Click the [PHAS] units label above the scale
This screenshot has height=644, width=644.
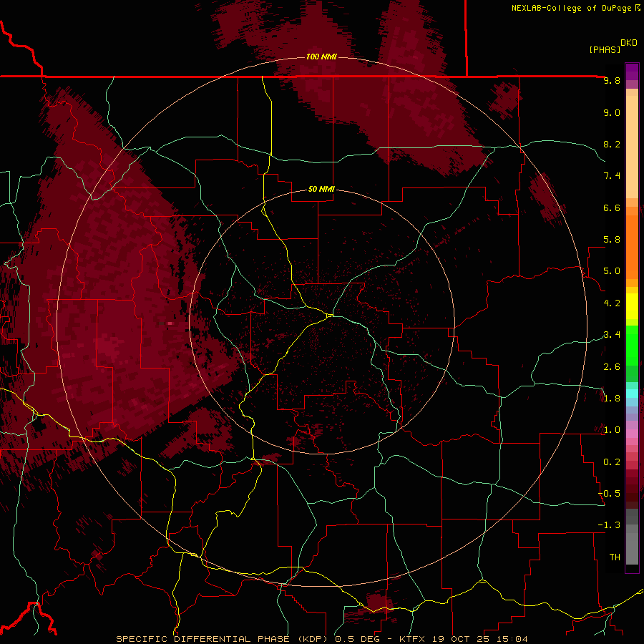tap(605, 49)
